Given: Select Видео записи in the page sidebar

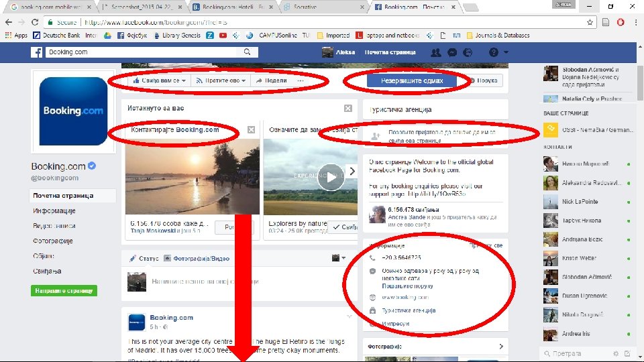Looking at the screenshot, I should click(54, 226).
